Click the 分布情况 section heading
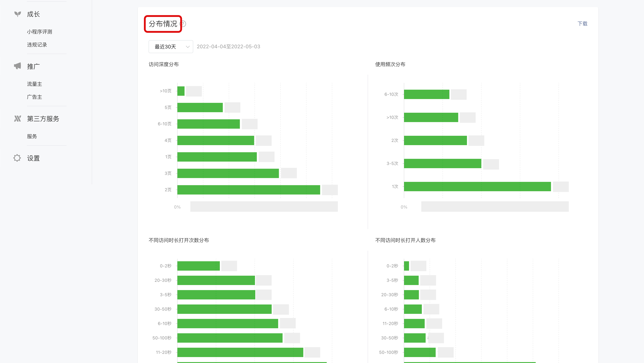 pyautogui.click(x=163, y=24)
